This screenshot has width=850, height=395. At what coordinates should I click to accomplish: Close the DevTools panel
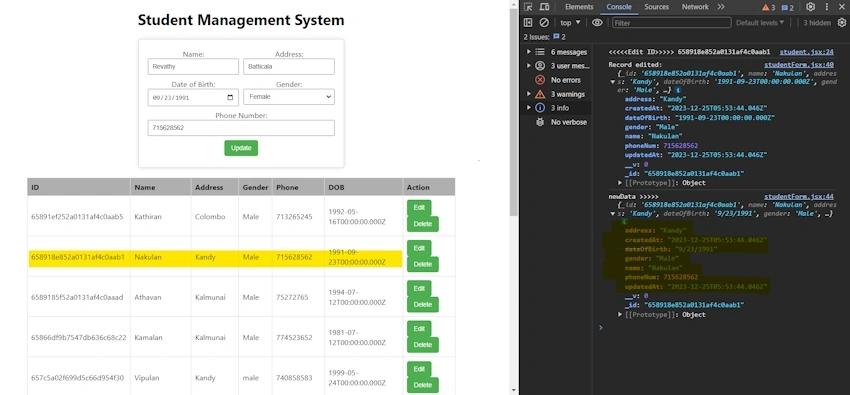coord(842,7)
